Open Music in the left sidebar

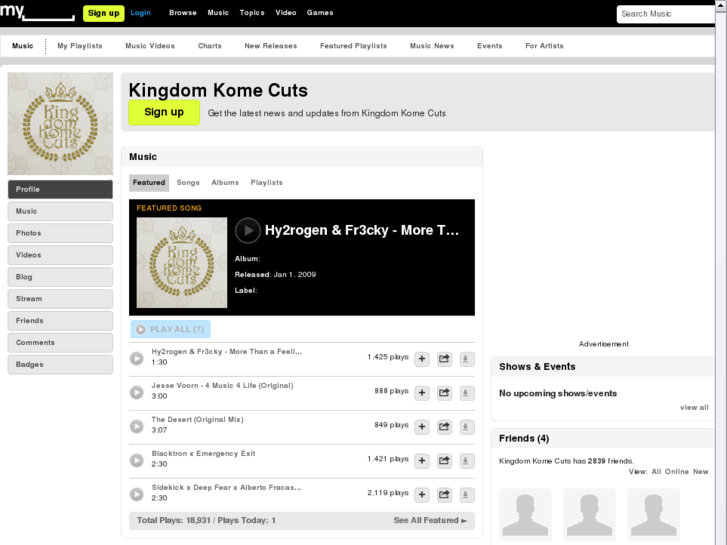coord(60,211)
